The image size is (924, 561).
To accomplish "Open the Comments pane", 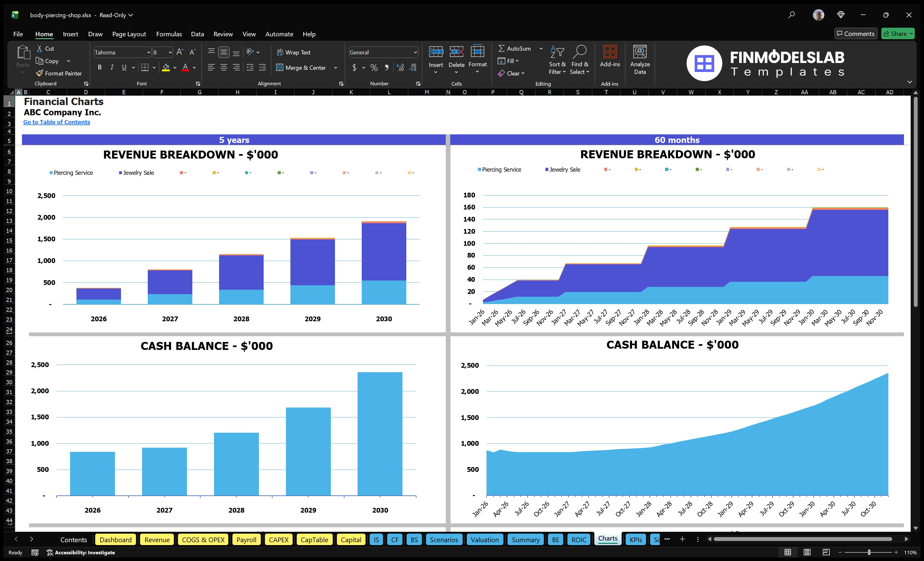I will click(x=855, y=33).
